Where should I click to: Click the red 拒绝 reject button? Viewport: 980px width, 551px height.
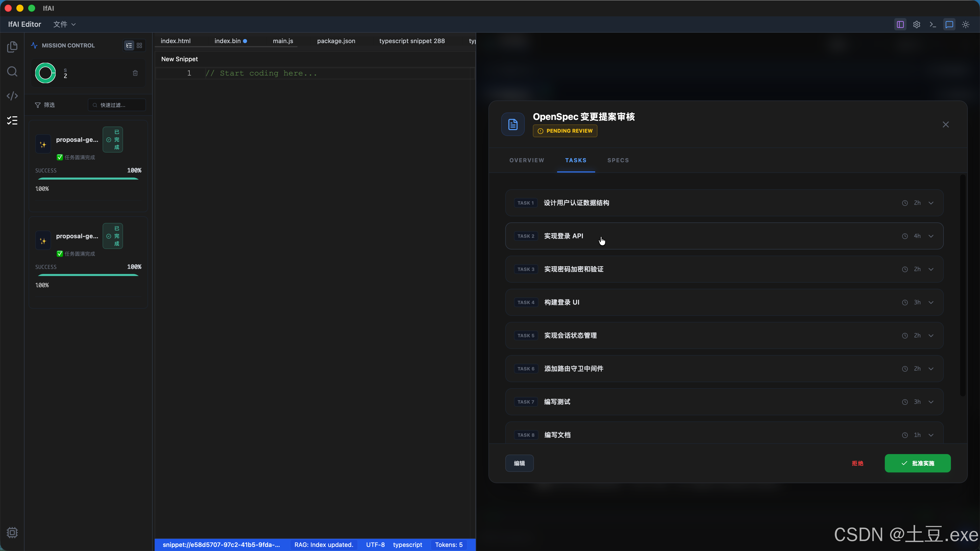pos(857,463)
